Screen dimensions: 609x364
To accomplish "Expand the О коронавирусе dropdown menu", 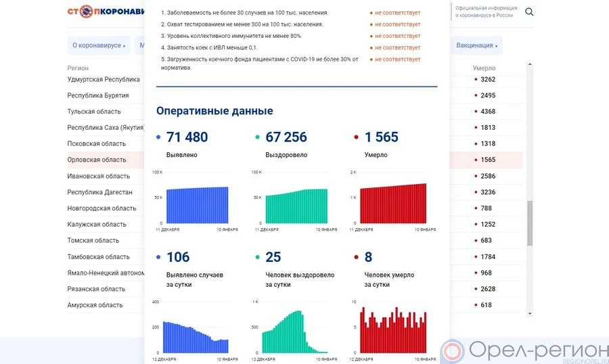I will 99,45.
